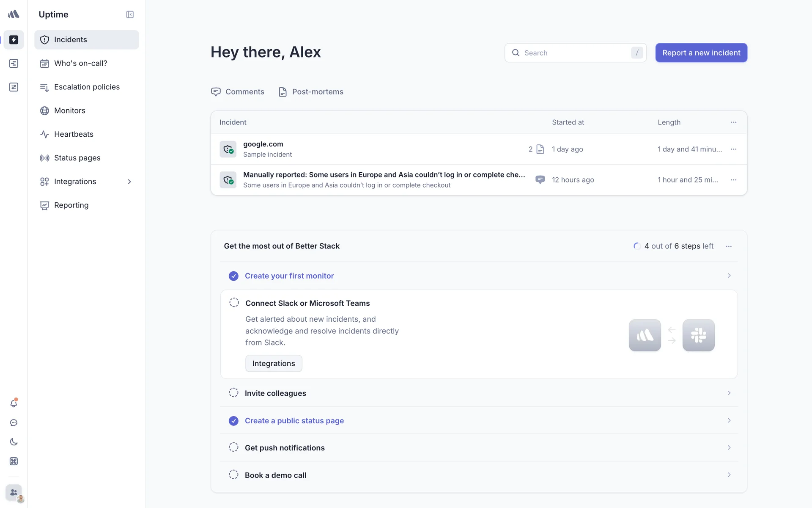The height and width of the screenshot is (508, 812).
Task: Toggle Get push notifications step circle
Action: tap(233, 447)
